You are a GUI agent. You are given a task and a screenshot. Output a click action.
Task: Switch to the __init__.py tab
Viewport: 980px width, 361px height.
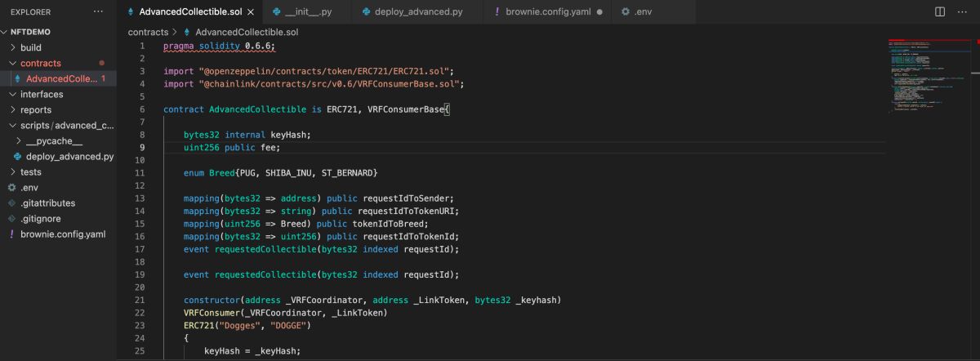tap(306, 12)
